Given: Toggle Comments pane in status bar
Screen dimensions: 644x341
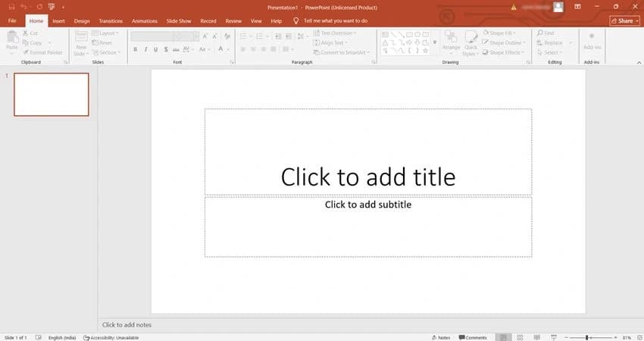Looking at the screenshot, I should (473, 337).
